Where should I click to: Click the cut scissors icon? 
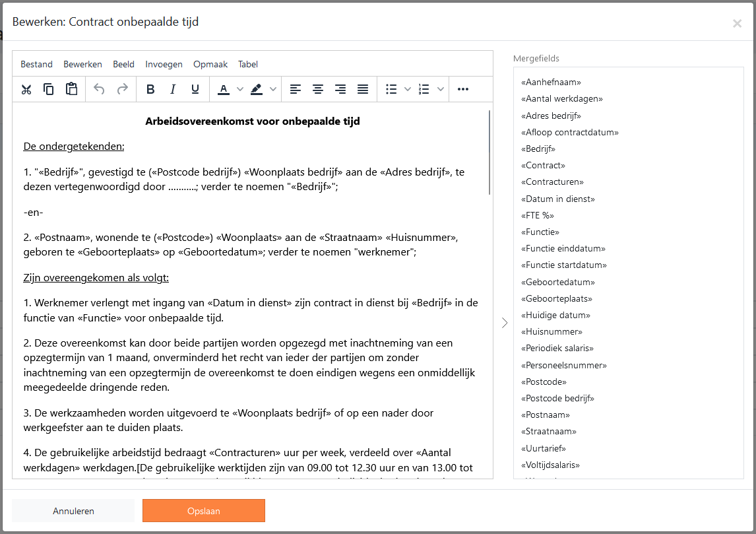pos(26,89)
